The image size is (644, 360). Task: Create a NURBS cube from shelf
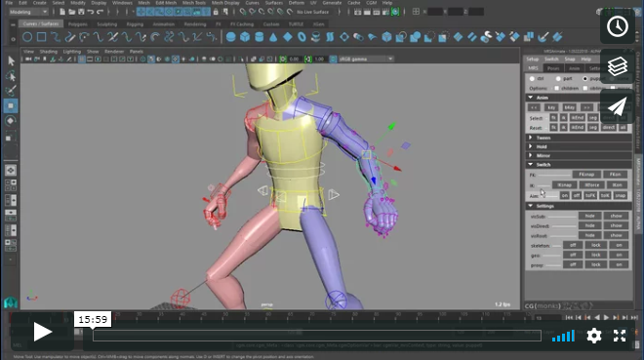pyautogui.click(x=245, y=37)
